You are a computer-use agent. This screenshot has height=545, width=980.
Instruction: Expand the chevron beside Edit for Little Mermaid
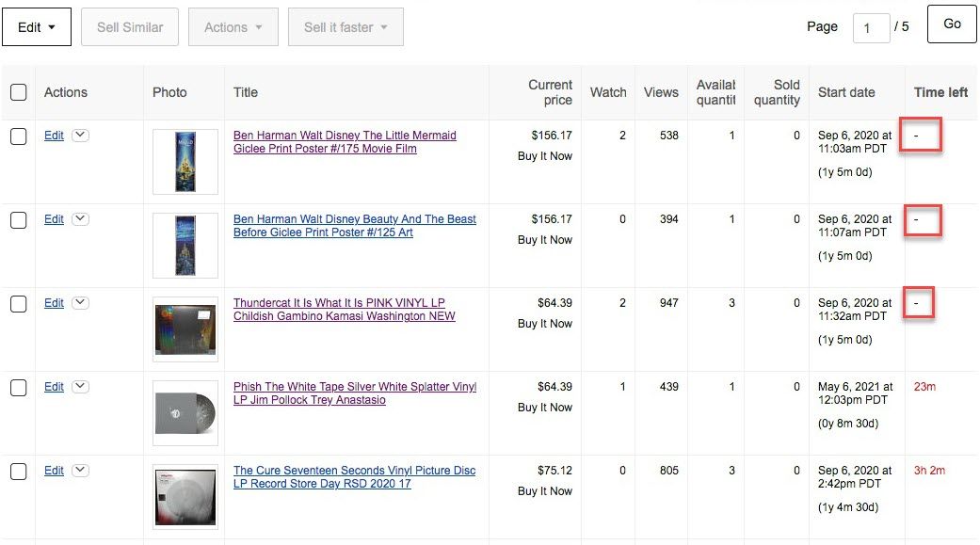80,135
